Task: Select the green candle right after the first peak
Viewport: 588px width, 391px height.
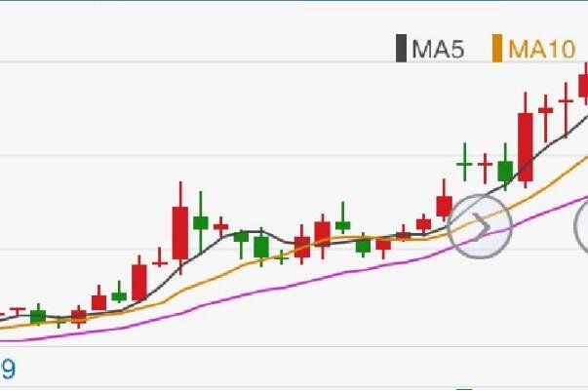Action: pos(201,222)
